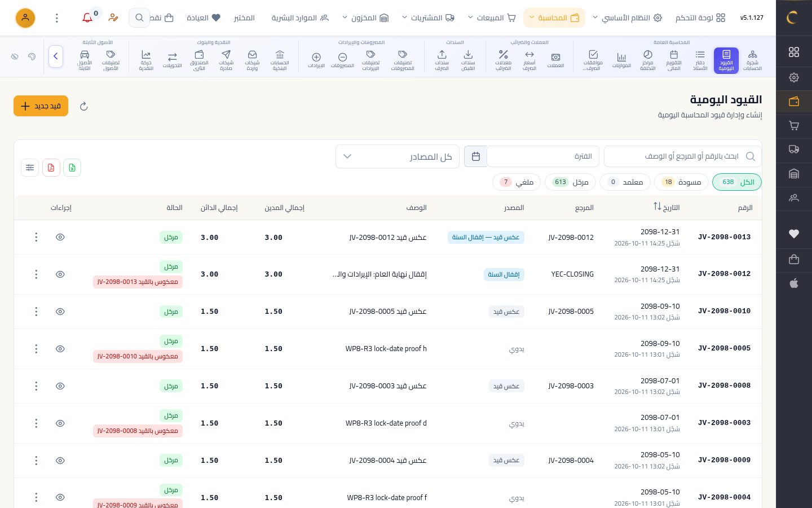
Task: Open receipt vouchers (سندات القبض) ribbon icon
Action: point(468,60)
